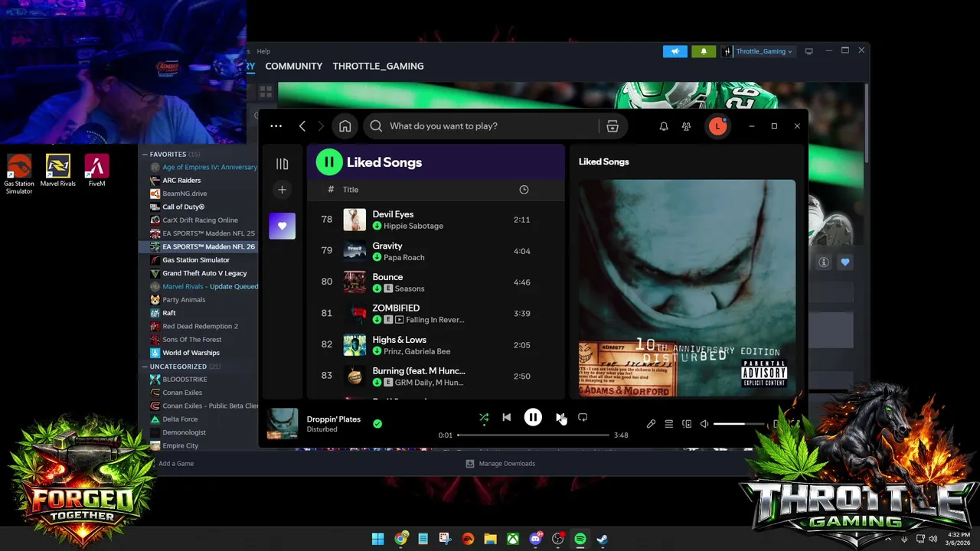Open the Queue icon in Spotify
Screen dimensions: 980x551
668,424
